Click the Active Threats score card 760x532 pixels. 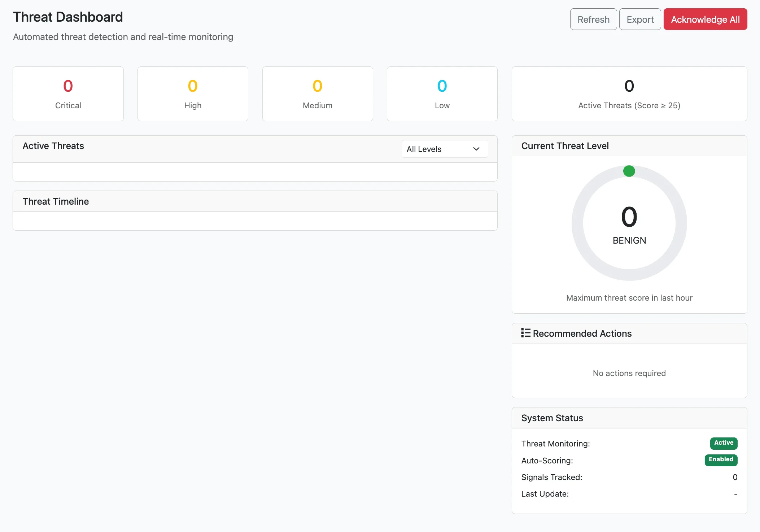pos(629,93)
